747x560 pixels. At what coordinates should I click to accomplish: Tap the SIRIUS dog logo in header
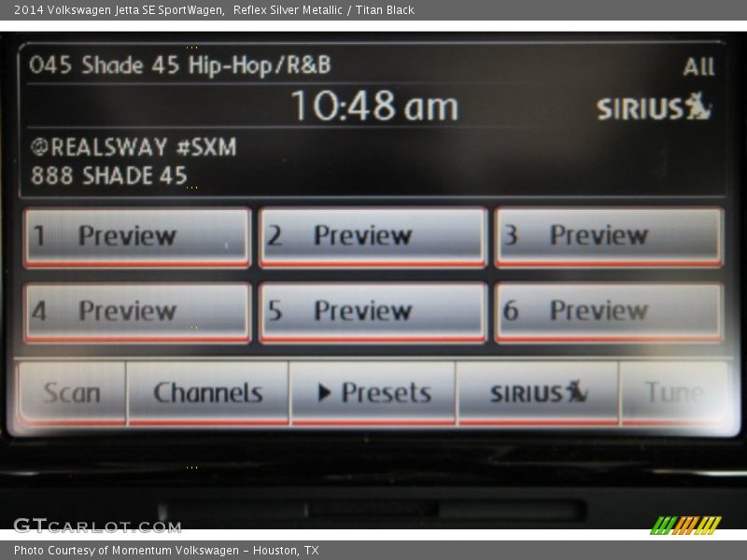point(654,106)
